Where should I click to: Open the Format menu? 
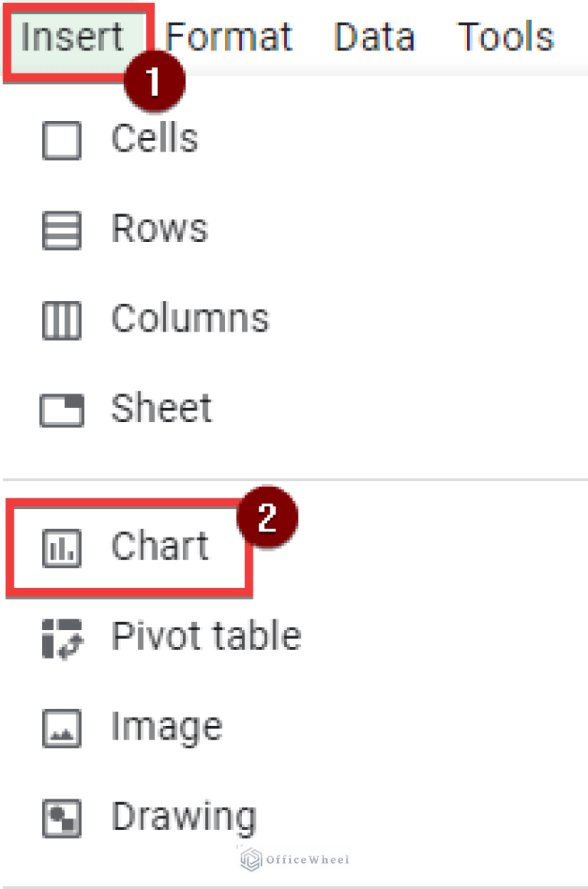228,36
